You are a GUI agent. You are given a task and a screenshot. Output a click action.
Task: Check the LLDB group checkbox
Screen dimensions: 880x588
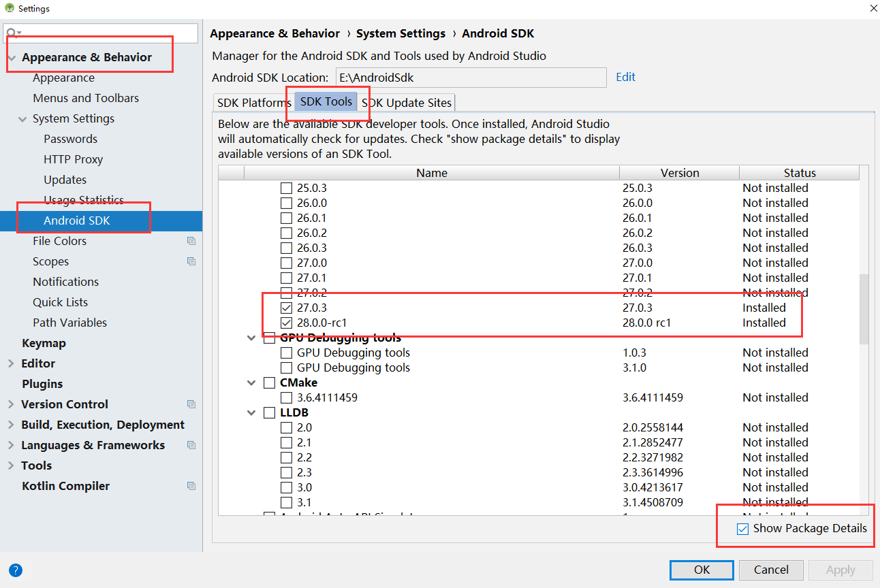coord(270,412)
